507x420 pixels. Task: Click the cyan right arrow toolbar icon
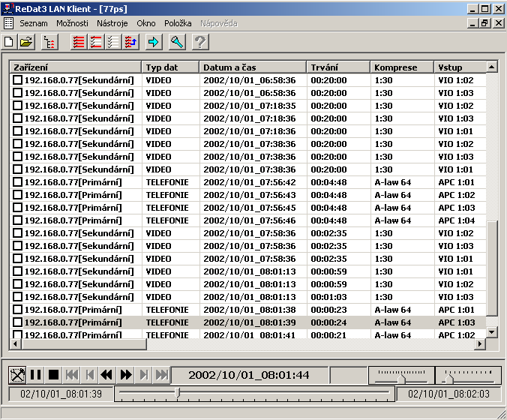pyautogui.click(x=154, y=42)
